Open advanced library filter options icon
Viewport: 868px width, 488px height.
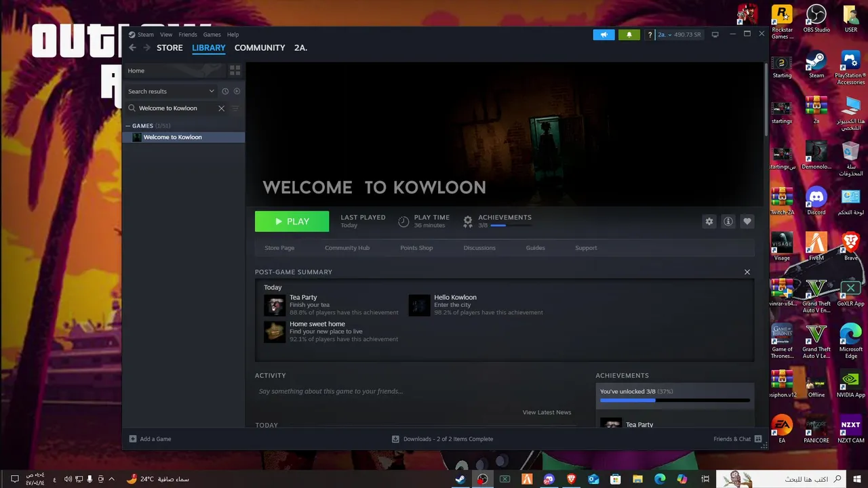click(x=235, y=108)
